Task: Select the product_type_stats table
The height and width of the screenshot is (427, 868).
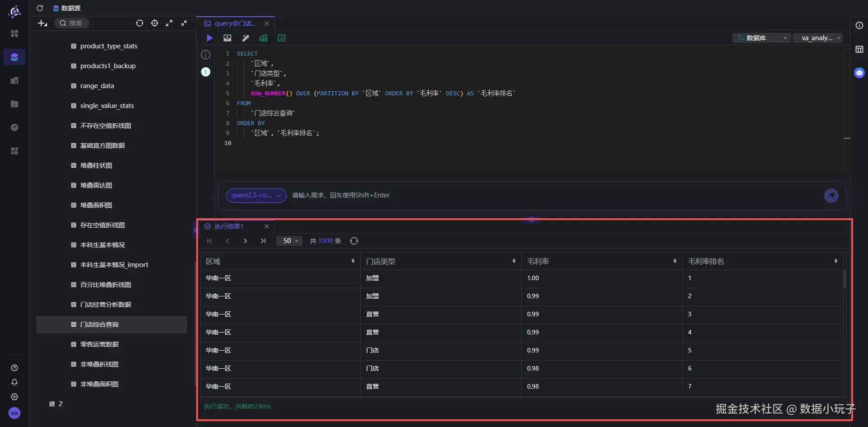Action: pyautogui.click(x=109, y=46)
